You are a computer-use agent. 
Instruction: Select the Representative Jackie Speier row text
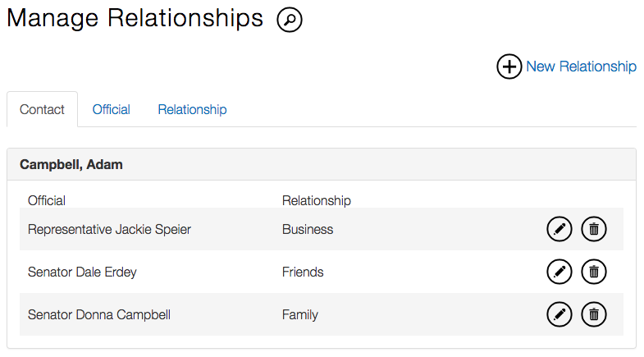(109, 230)
